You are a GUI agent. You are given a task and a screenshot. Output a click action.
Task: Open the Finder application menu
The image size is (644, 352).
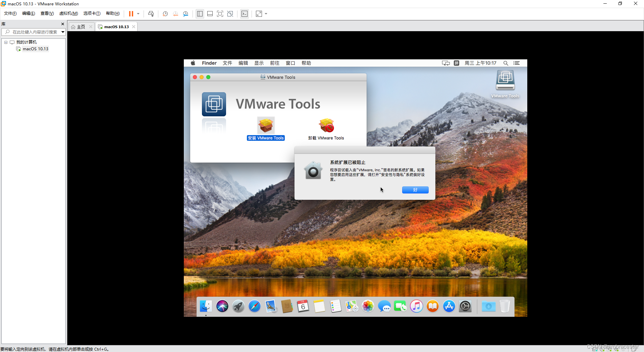[x=209, y=63]
